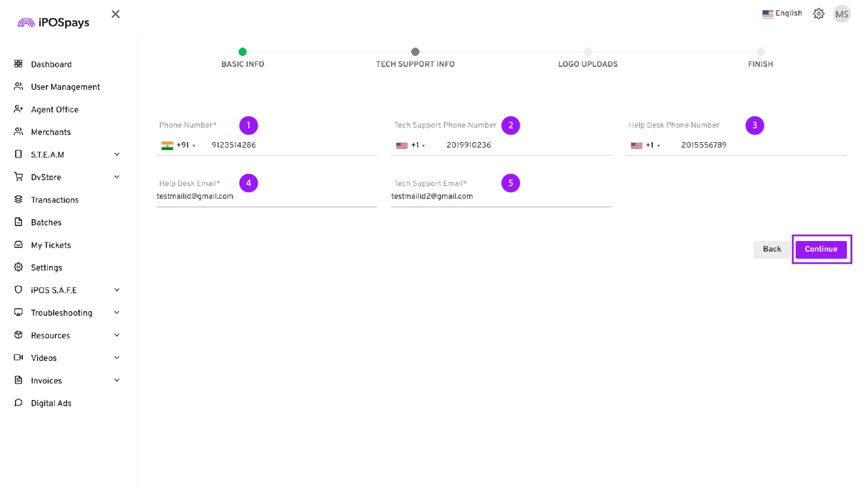The image size is (868, 488).
Task: Click the Merchants icon in sidebar
Action: tap(18, 132)
